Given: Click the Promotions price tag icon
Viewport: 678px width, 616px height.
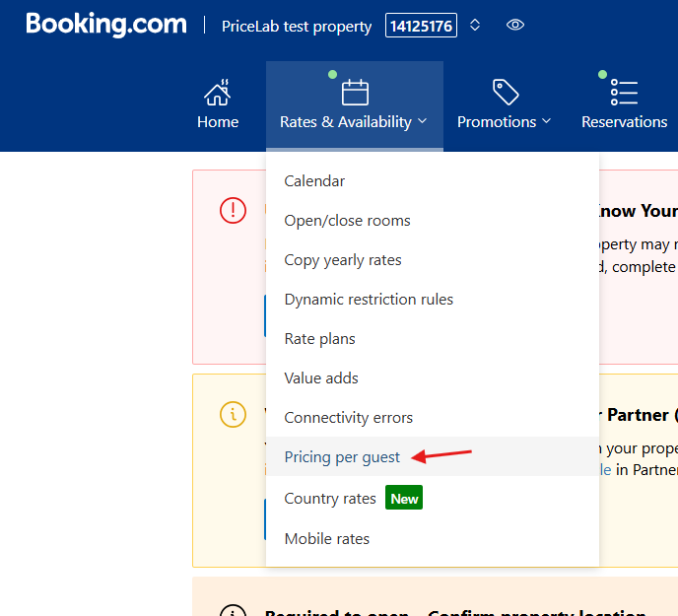Looking at the screenshot, I should point(506,92).
